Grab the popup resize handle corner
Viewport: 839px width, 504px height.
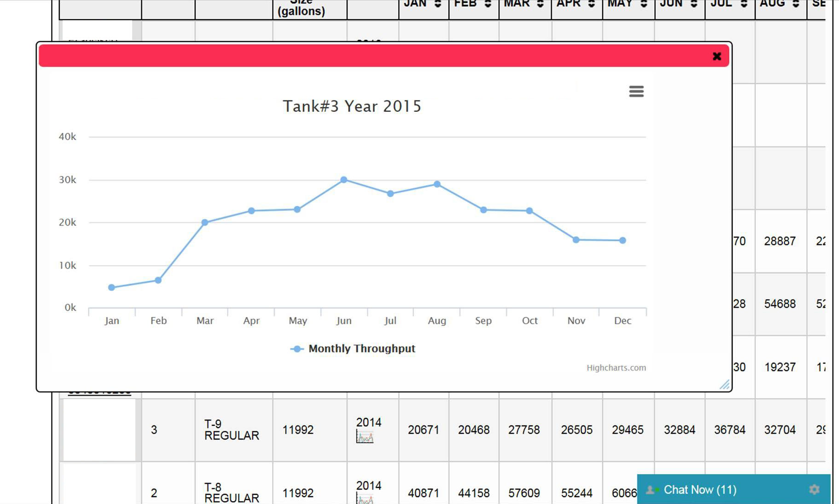tap(725, 385)
